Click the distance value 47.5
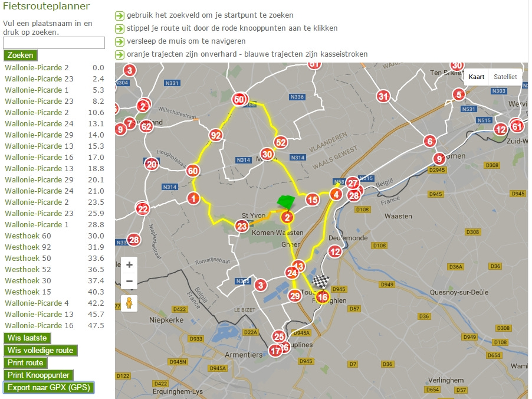 coord(96,325)
